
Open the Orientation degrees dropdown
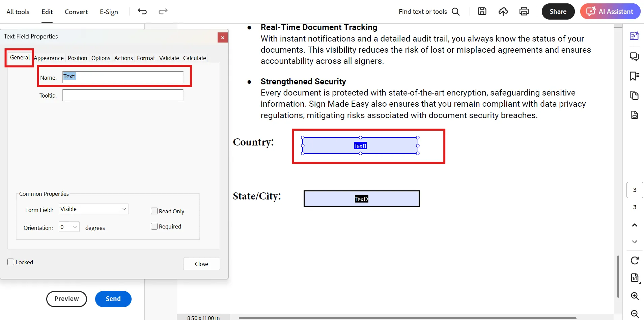click(x=69, y=227)
